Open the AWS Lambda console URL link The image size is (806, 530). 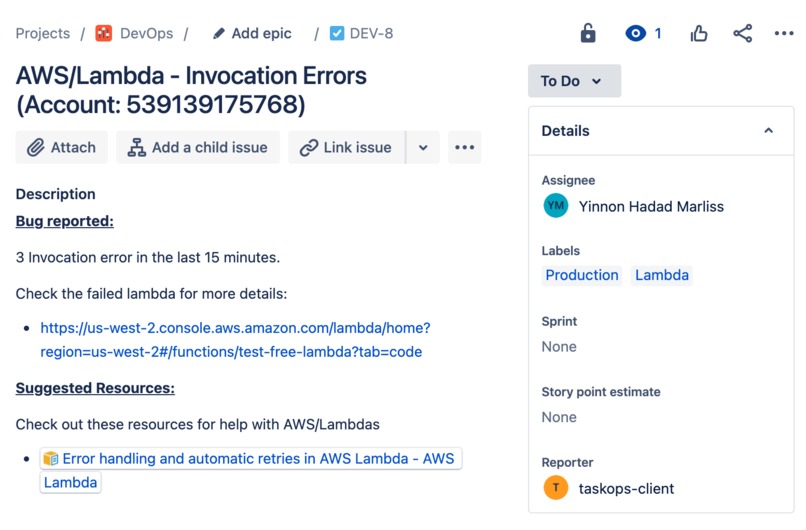(235, 340)
